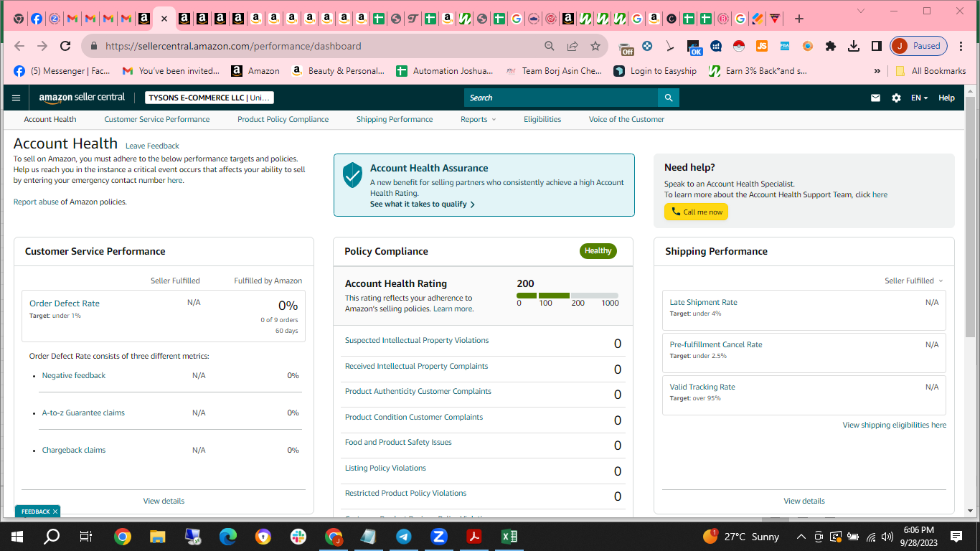The height and width of the screenshot is (551, 980).
Task: Click the FBA extension icon
Action: click(x=785, y=46)
